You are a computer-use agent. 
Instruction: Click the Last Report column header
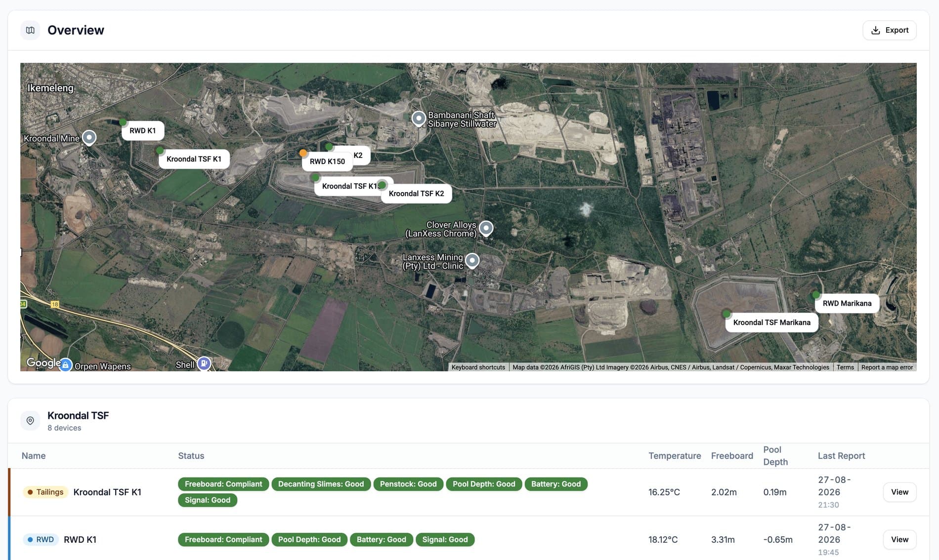[841, 456]
